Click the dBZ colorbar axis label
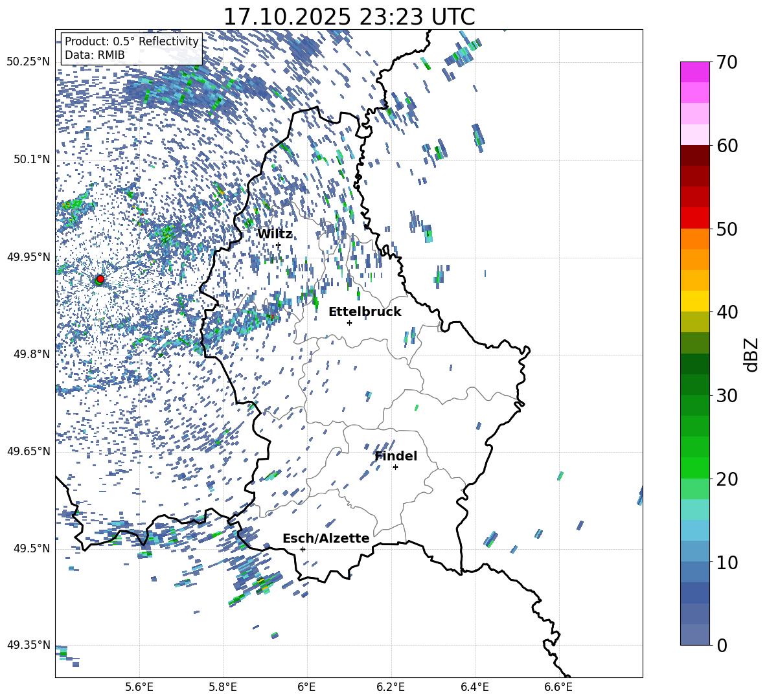The width and height of the screenshot is (767, 700). coord(752,354)
